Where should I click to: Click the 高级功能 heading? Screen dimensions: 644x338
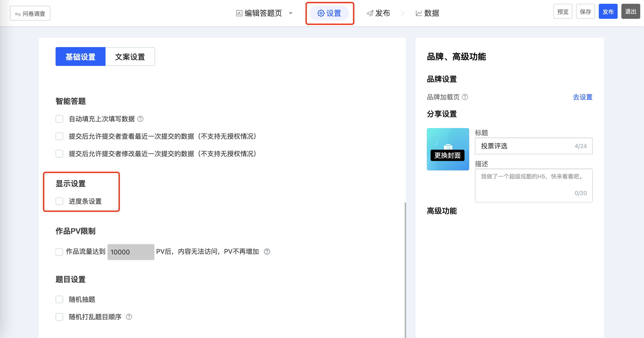(x=442, y=211)
